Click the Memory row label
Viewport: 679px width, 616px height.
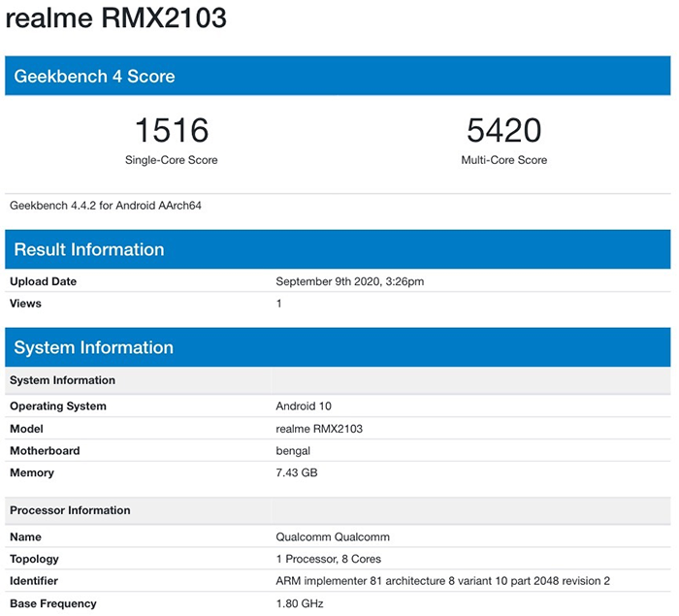coord(32,472)
